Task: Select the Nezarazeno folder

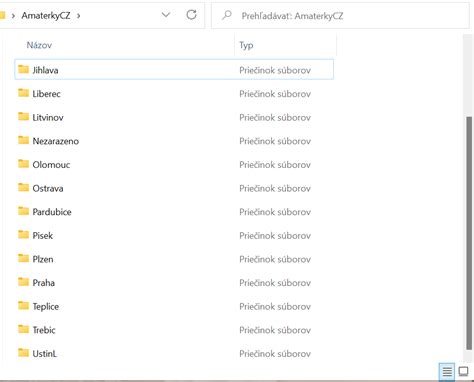Action: (x=174, y=141)
